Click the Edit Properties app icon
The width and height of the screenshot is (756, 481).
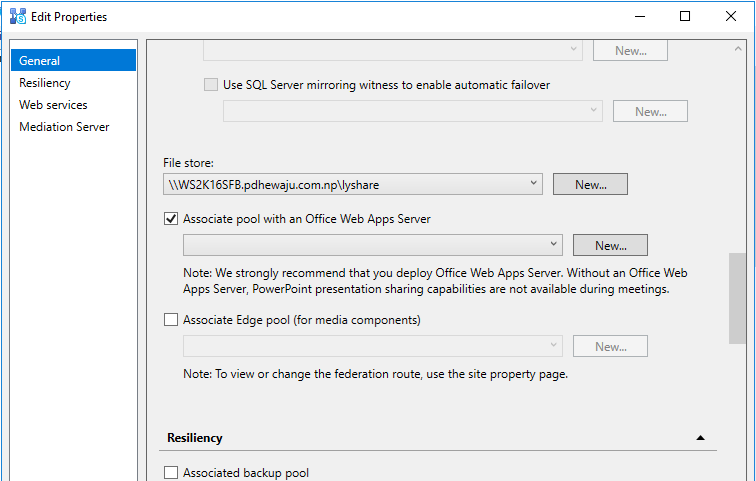18,16
